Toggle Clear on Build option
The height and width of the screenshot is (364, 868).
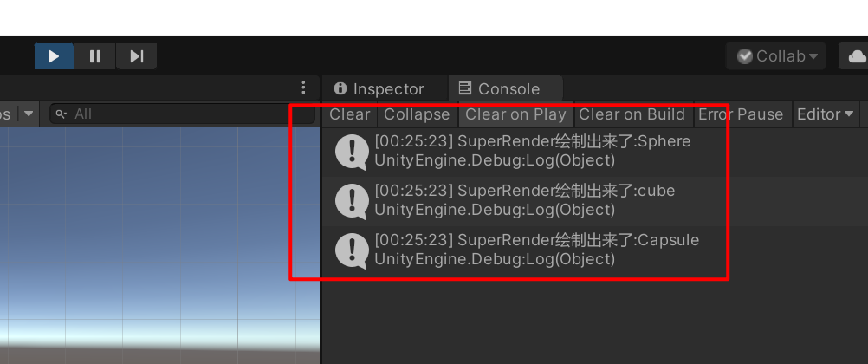[x=632, y=114]
